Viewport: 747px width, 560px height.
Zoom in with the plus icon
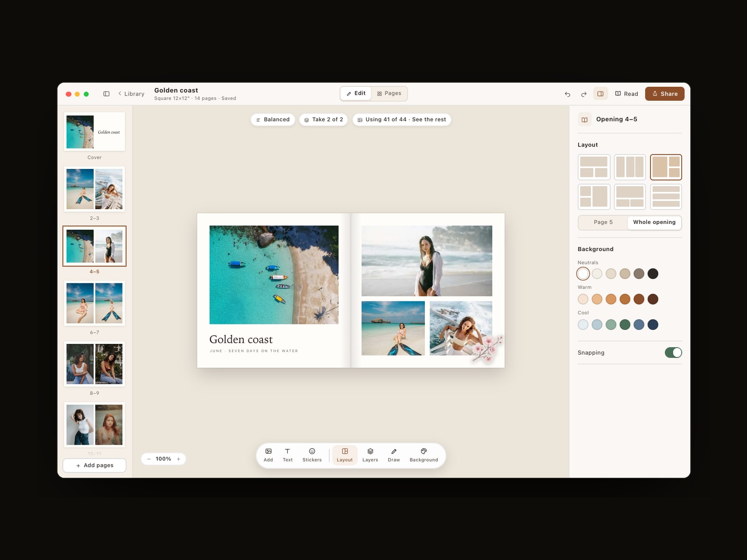click(x=178, y=459)
